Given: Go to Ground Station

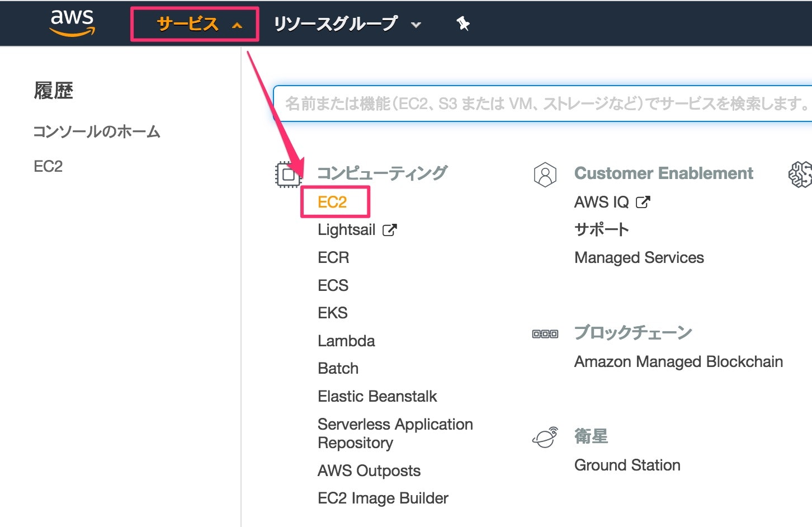Looking at the screenshot, I should [x=627, y=465].
